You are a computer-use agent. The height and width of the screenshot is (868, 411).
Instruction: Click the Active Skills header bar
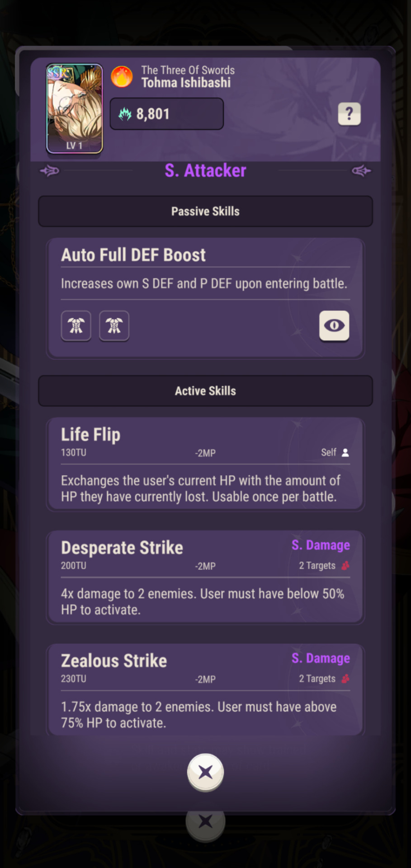[x=205, y=391]
